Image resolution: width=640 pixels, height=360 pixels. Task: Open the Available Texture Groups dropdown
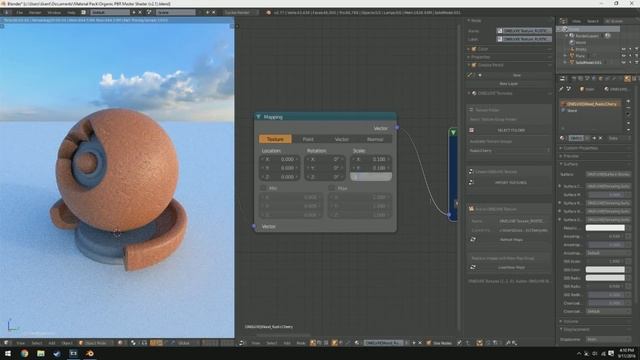pos(509,151)
